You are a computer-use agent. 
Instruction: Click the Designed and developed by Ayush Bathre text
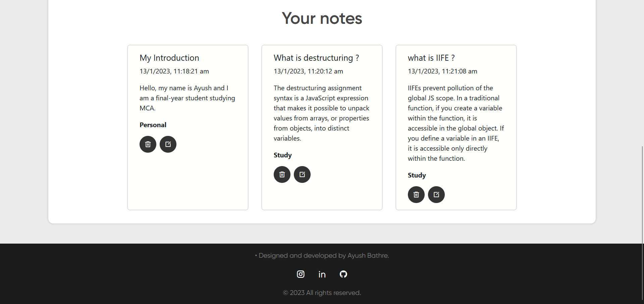click(x=322, y=255)
